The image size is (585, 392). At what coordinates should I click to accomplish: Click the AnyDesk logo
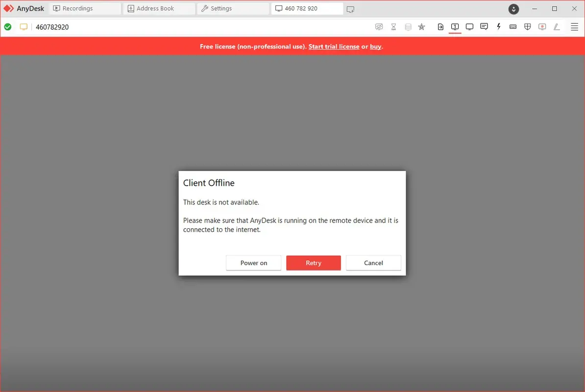click(x=24, y=8)
